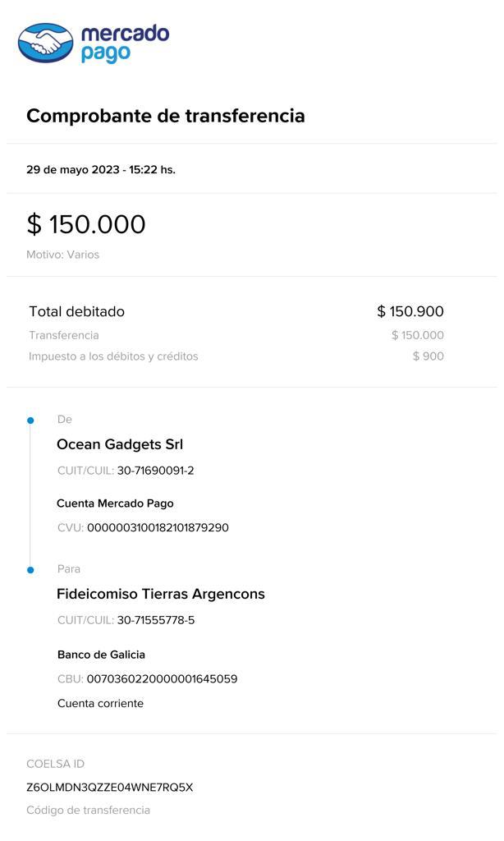Select sender CUIT 30-71690091-2
The width and height of the screenshot is (504, 841).
pyautogui.click(x=155, y=471)
